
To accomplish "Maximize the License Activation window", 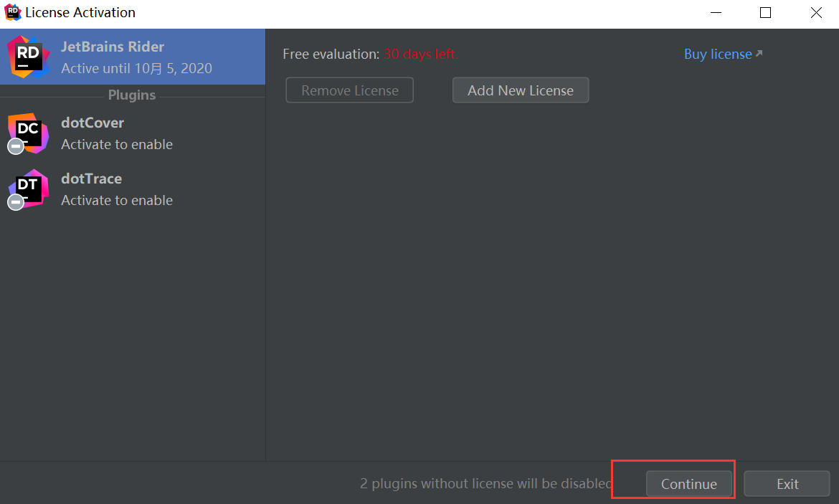I will point(766,12).
